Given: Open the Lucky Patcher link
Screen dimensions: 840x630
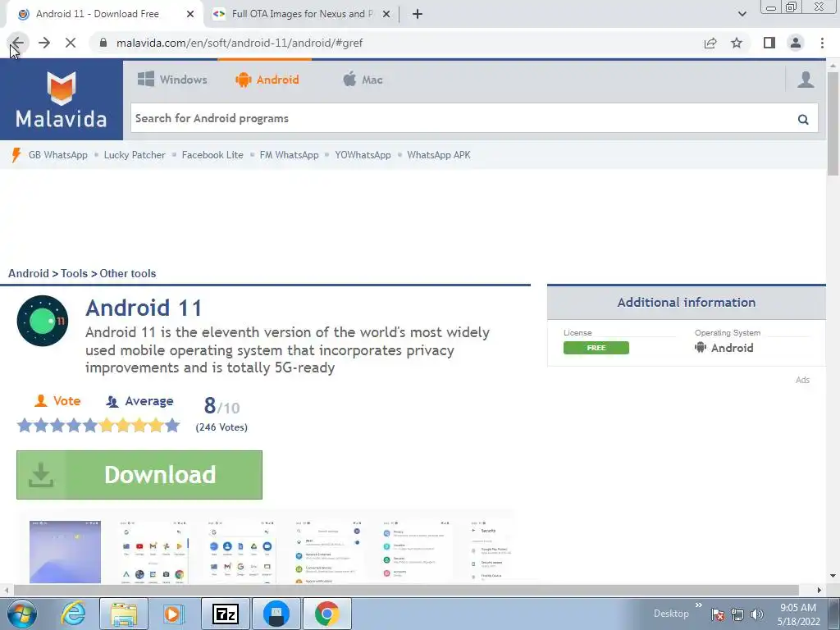Looking at the screenshot, I should [x=135, y=155].
